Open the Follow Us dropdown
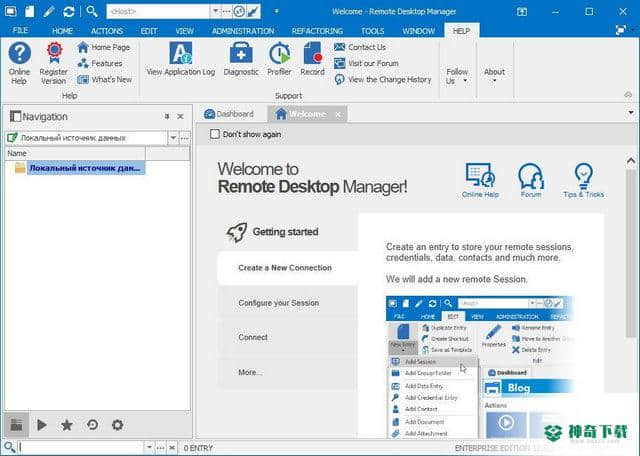This screenshot has height=456, width=640. pos(457,76)
